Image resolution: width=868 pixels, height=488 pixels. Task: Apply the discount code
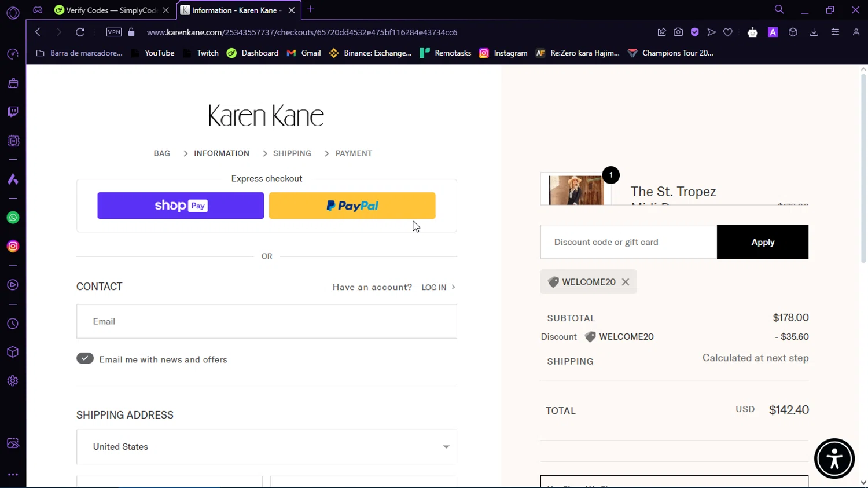coord(763,242)
